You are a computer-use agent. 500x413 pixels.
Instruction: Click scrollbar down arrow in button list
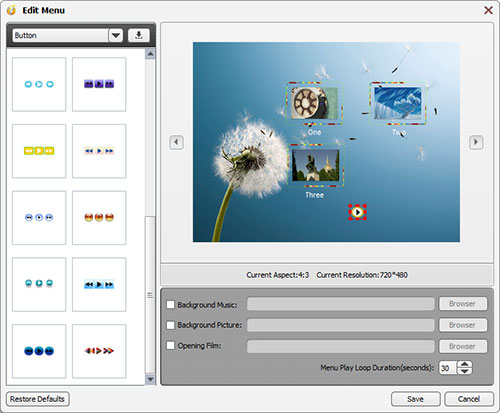150,379
